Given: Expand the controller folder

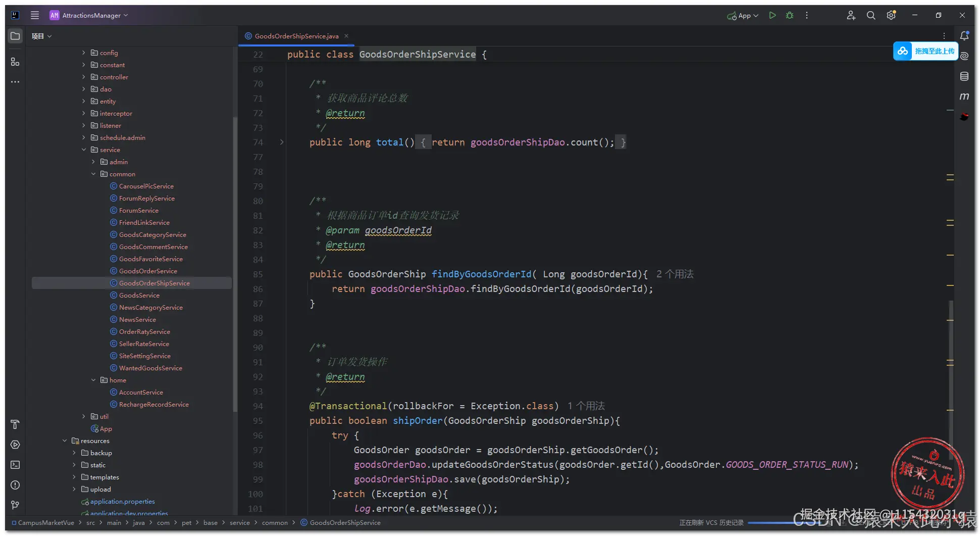Looking at the screenshot, I should coord(84,77).
